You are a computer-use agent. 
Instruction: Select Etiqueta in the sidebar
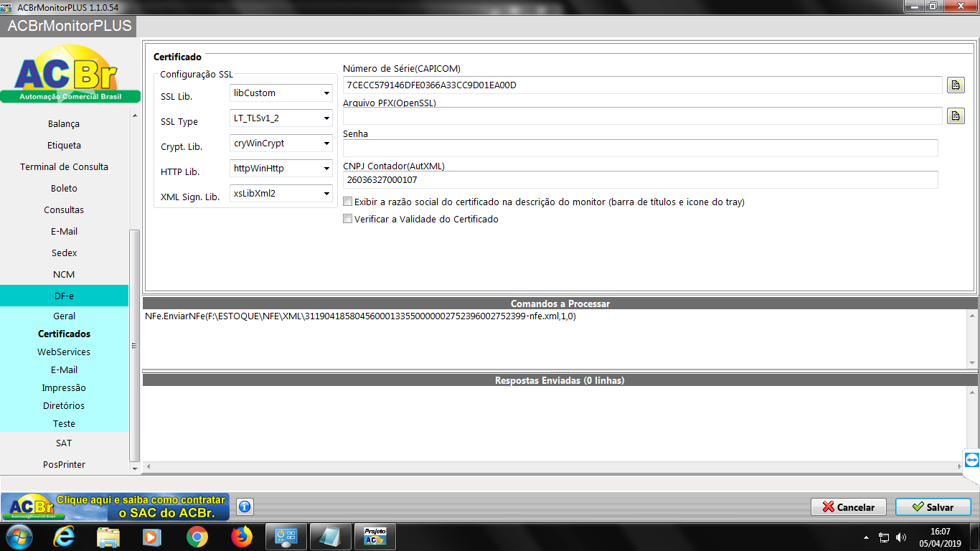click(64, 145)
